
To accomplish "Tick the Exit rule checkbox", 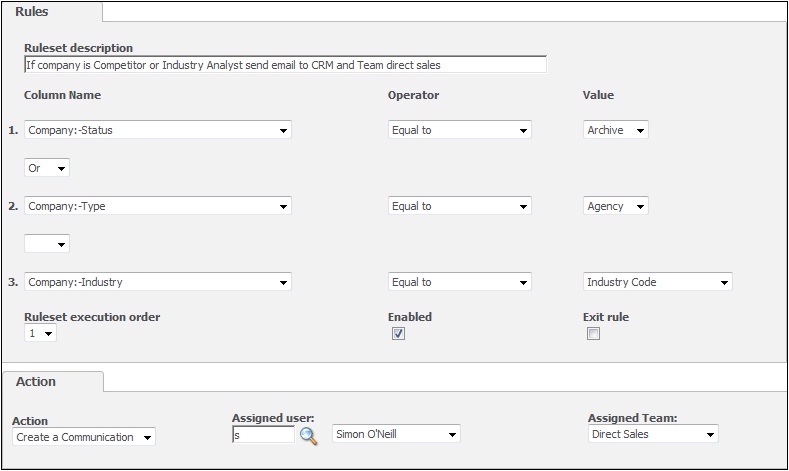I will (593, 334).
